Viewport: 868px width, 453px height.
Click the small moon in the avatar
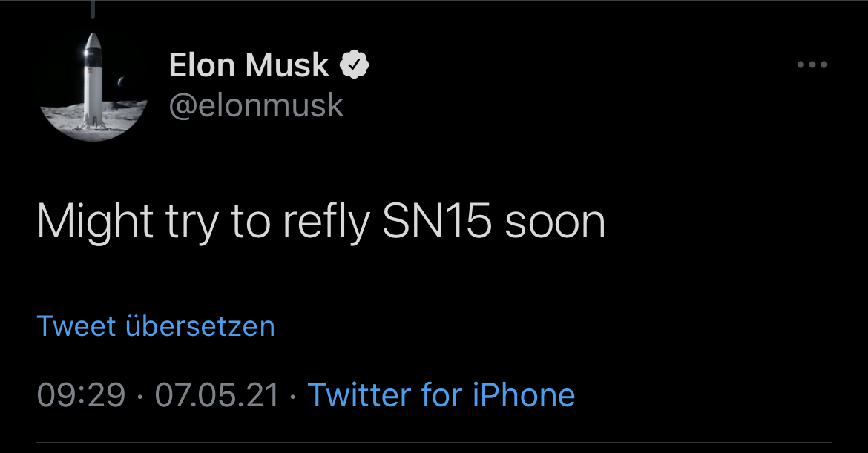pos(122,81)
